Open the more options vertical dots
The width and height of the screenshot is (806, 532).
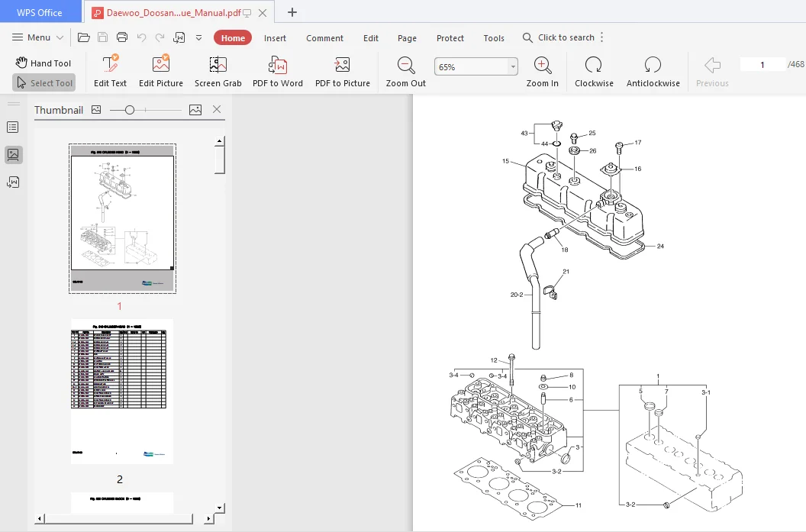coord(602,37)
